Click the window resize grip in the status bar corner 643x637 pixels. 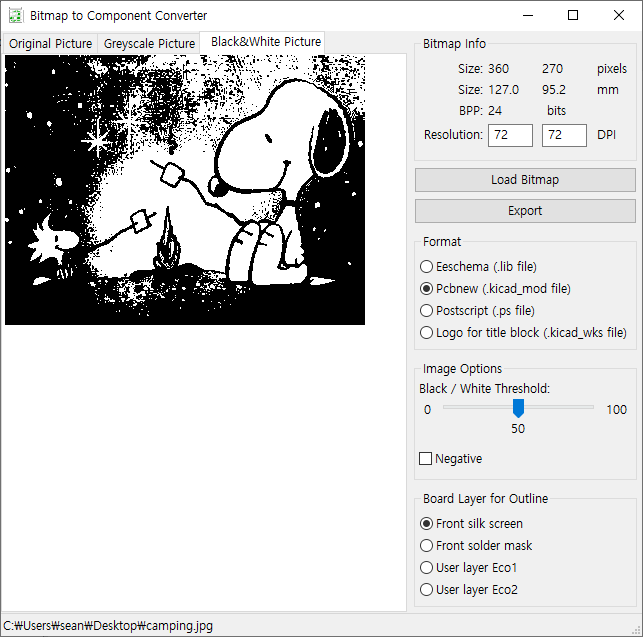coord(637,631)
